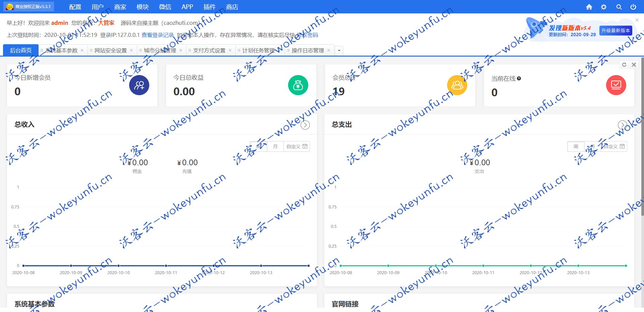This screenshot has width=644, height=312.
Task: Close the 城市分站管理 tab
Action: point(181,50)
